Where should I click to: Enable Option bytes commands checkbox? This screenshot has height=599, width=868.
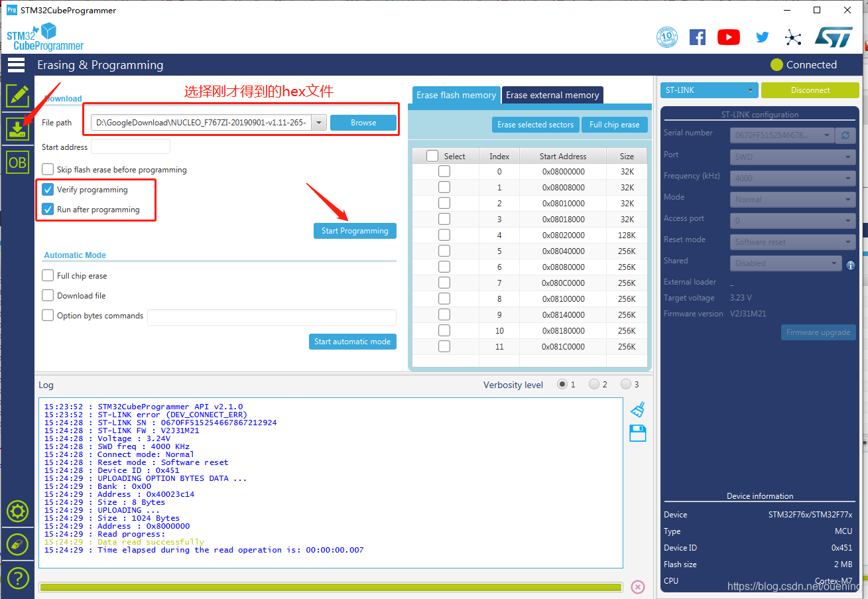[48, 315]
